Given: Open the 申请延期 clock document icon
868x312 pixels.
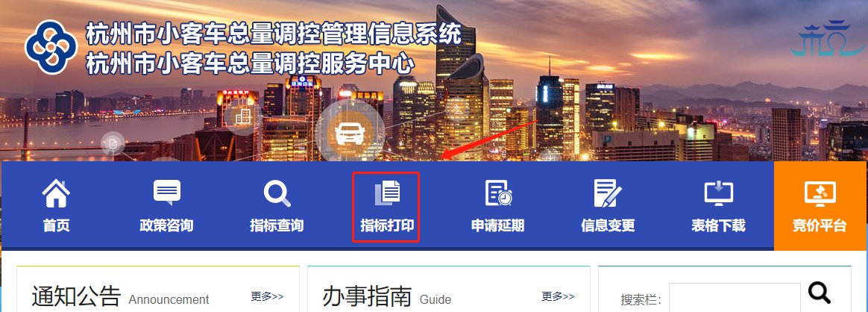Looking at the screenshot, I should pos(498,193).
